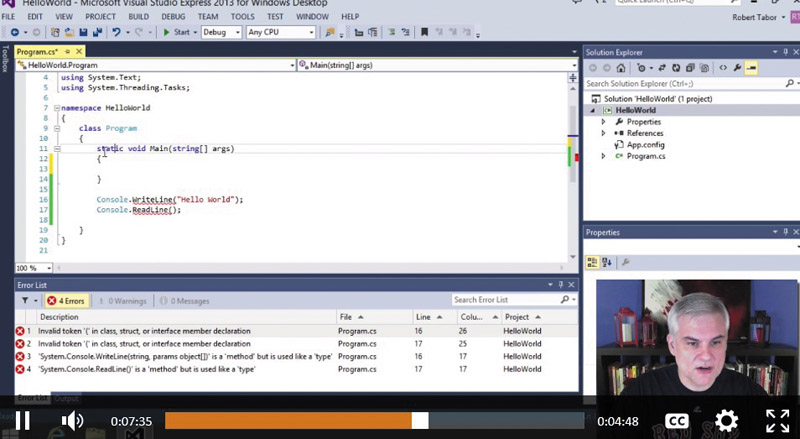This screenshot has width=800, height=439.
Task: Click the Solution Explorer search magnifier icon
Action: [x=789, y=83]
